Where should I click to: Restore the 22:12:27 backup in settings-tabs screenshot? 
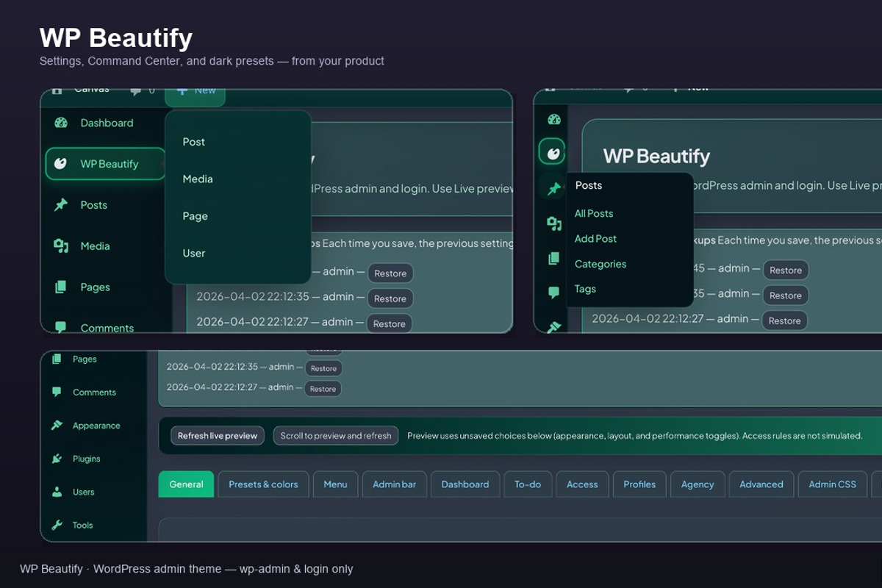point(323,389)
